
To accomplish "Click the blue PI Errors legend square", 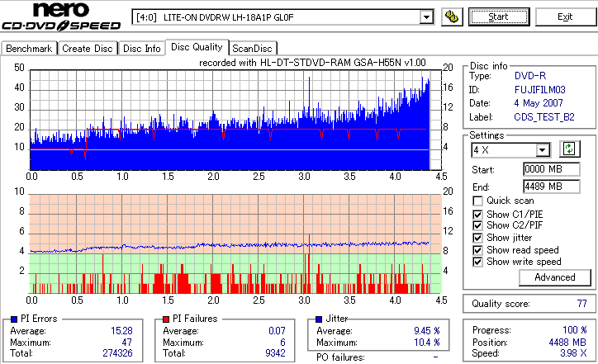I will click(14, 319).
